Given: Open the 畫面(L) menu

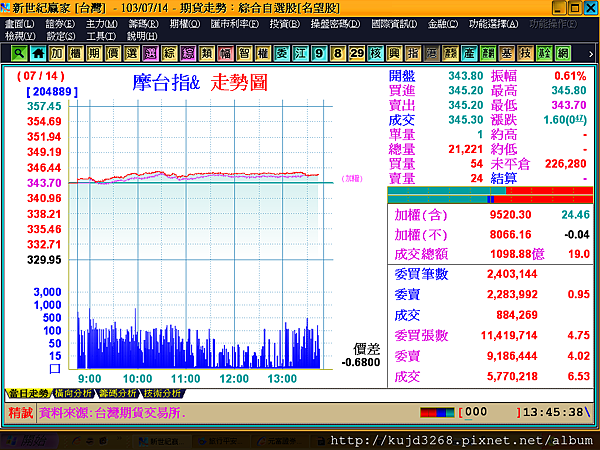Looking at the screenshot, I should click(20, 24).
